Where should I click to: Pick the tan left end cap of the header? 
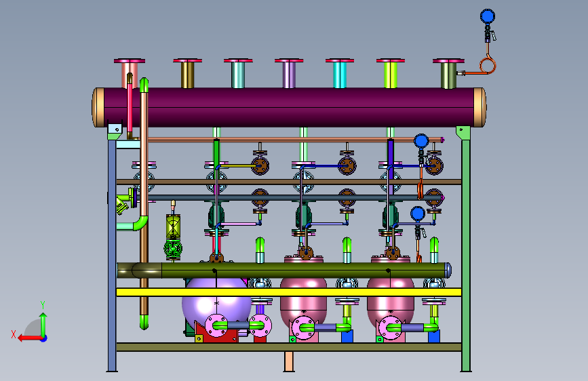tap(98, 107)
